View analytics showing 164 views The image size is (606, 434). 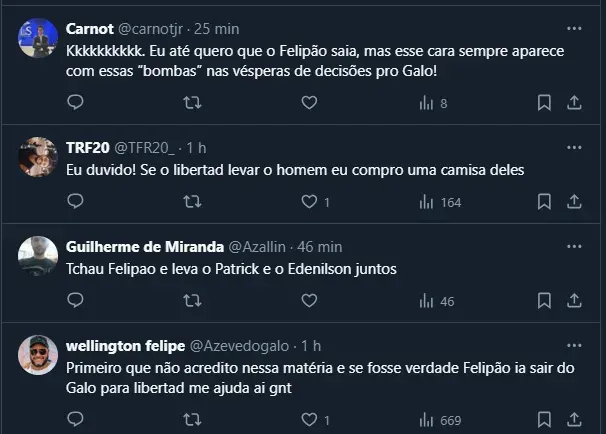440,201
